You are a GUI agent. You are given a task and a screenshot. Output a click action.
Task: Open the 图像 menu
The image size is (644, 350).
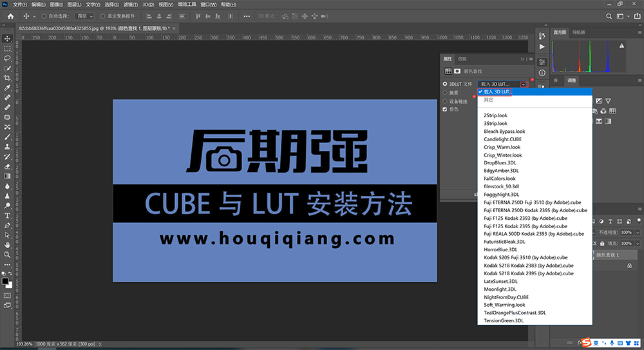(56, 5)
